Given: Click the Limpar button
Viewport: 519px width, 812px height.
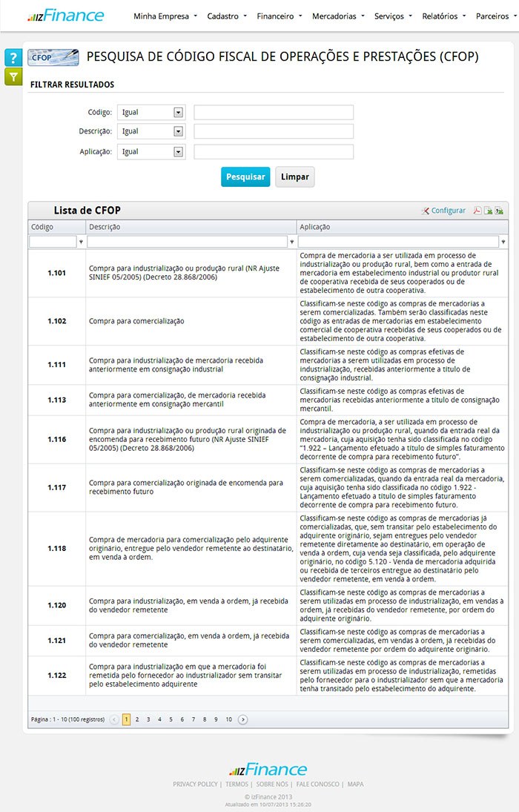Looking at the screenshot, I should 295,177.
